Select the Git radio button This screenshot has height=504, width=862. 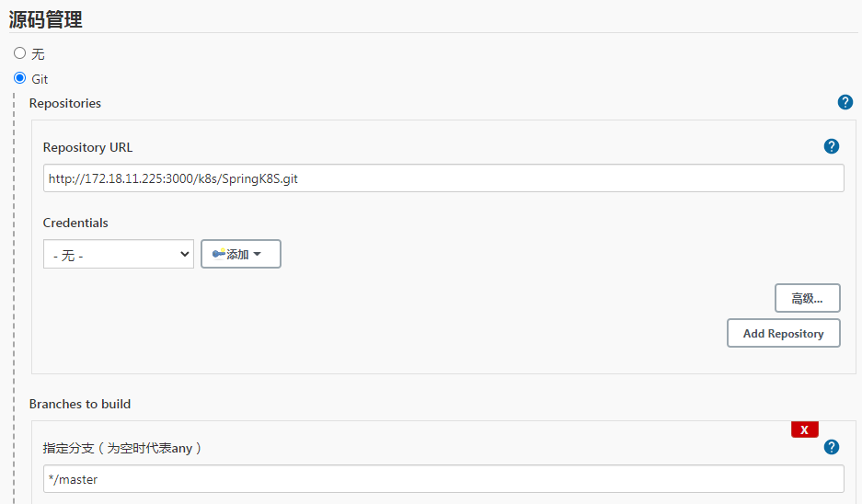pyautogui.click(x=20, y=78)
